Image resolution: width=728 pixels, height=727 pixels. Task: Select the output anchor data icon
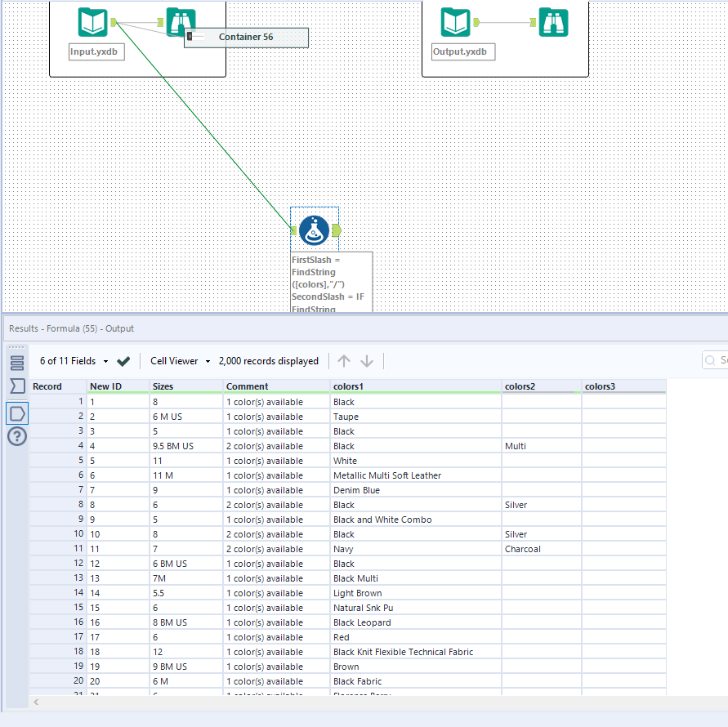(x=17, y=414)
